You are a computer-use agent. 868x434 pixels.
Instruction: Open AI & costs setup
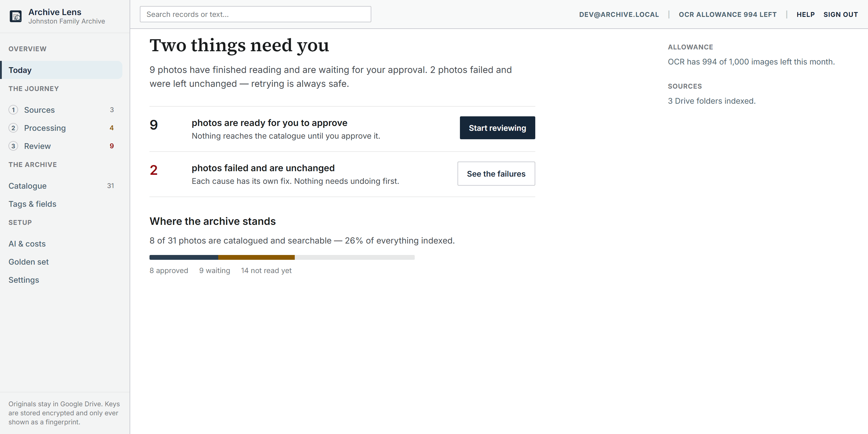(x=61, y=244)
